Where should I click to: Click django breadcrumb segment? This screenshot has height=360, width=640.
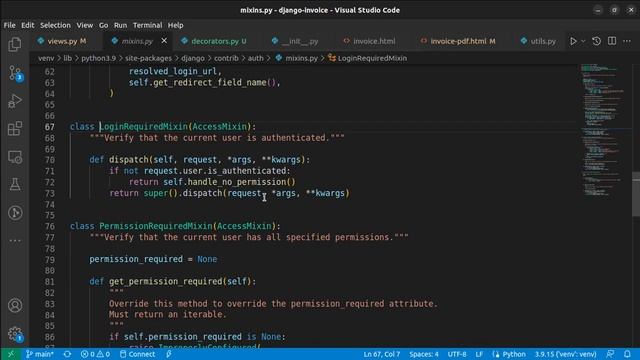(193, 58)
